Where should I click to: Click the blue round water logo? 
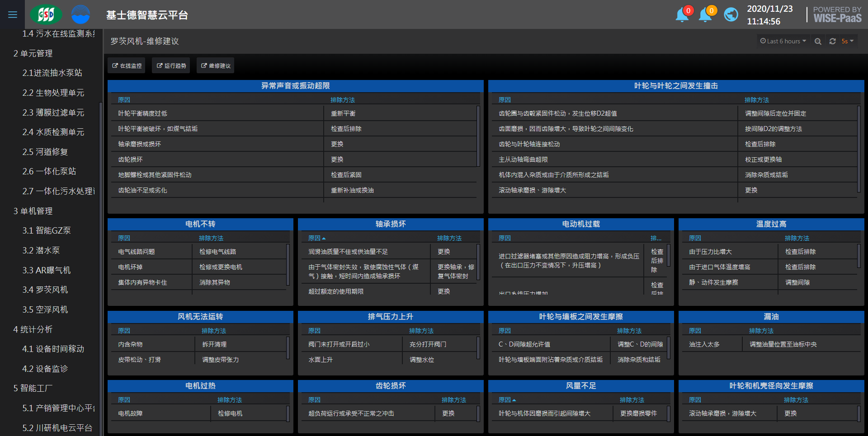(80, 14)
